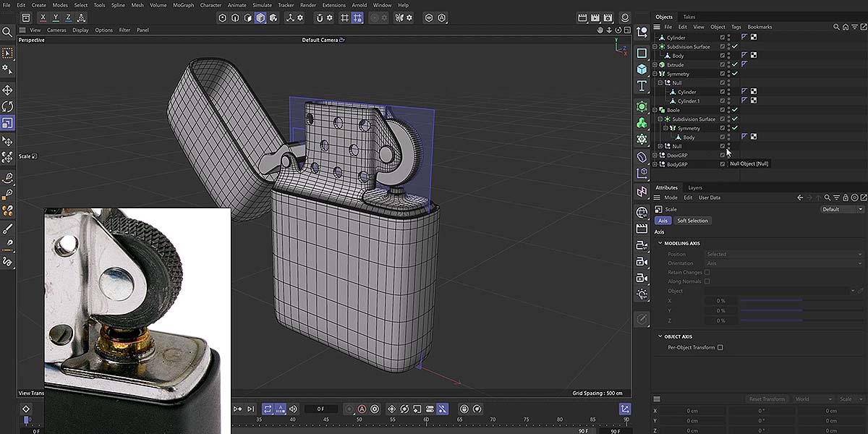Image resolution: width=868 pixels, height=434 pixels.
Task: Click the Objects panel search icon
Action: click(x=836, y=27)
